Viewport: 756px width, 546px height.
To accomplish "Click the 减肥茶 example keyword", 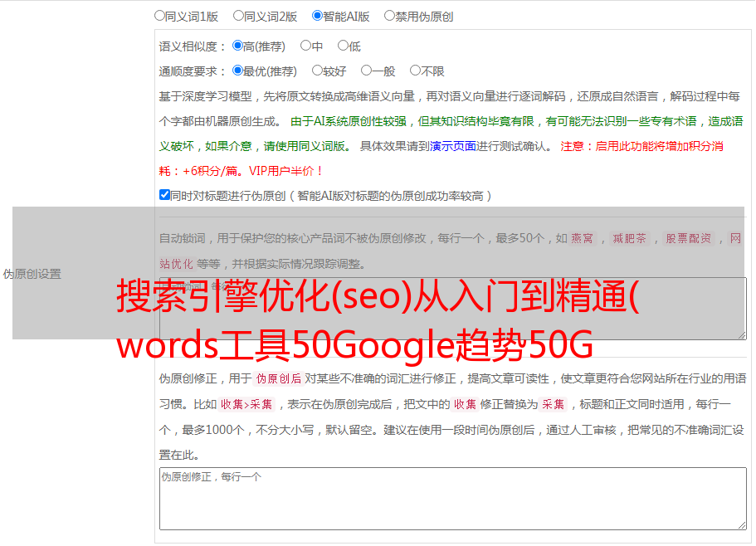I will tap(630, 238).
